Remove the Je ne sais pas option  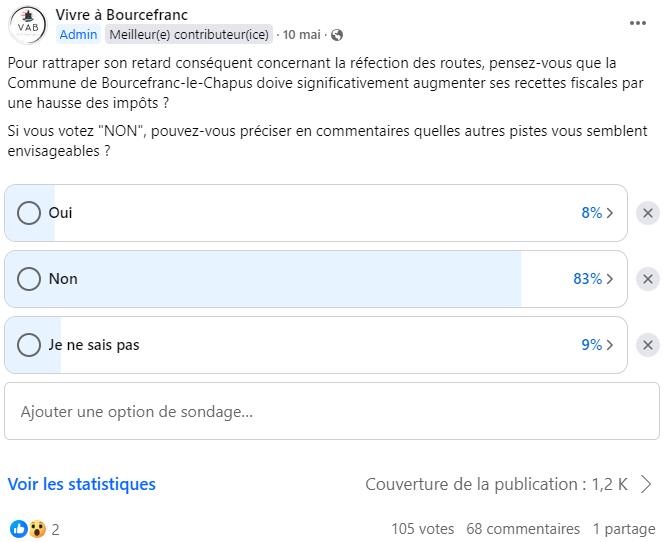point(648,345)
